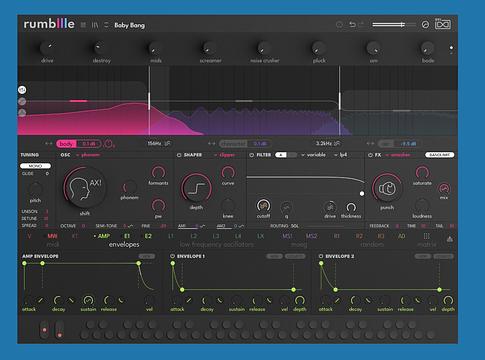Open the filter mode dropdown showing variable
Image resolution: width=485 pixels, height=360 pixels.
tap(313, 155)
